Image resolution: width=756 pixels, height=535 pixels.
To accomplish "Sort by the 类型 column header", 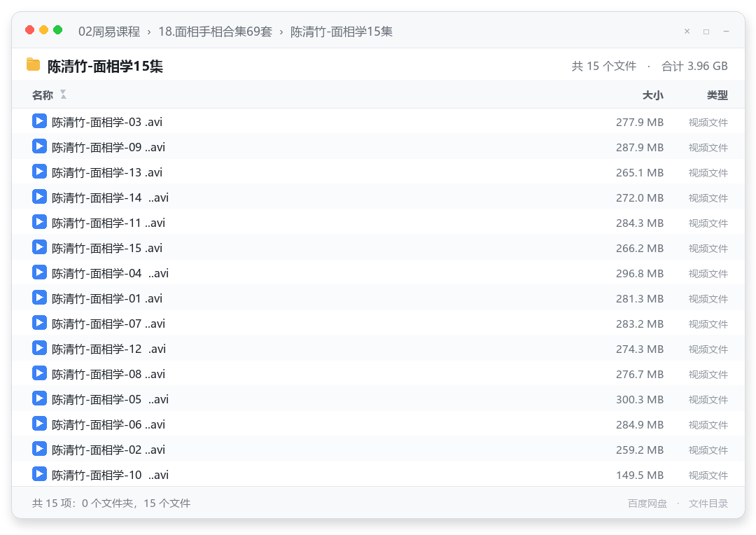I will [x=717, y=95].
